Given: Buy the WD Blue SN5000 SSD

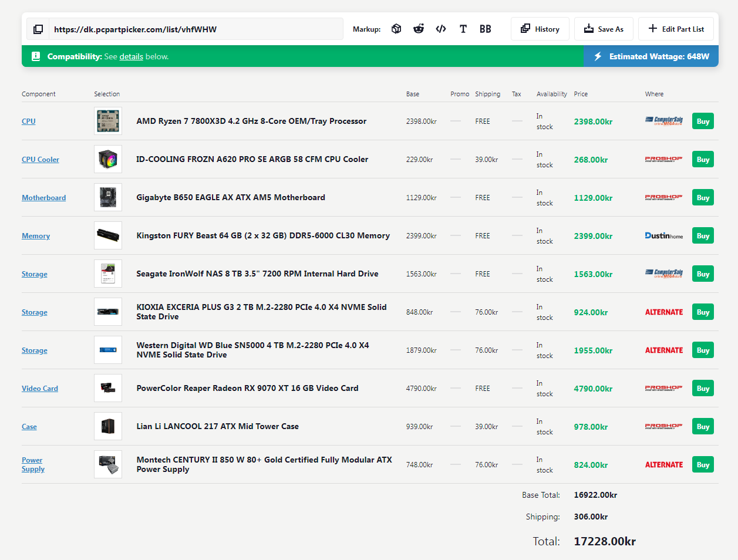Looking at the screenshot, I should point(703,350).
